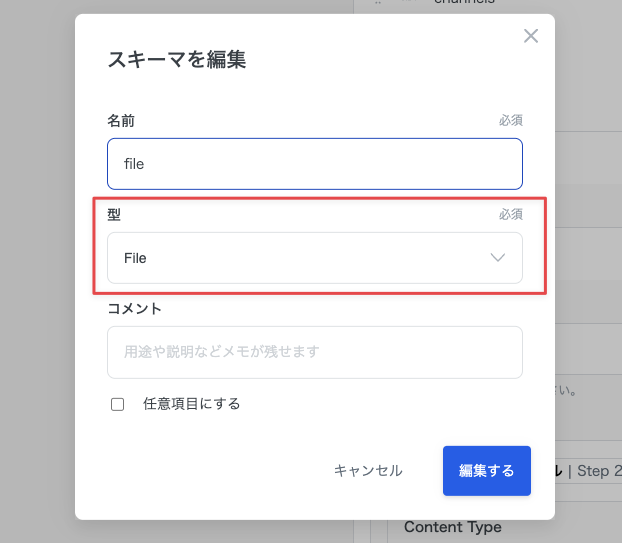622x543 pixels.
Task: Click the スキーマを編集 dialog title
Action: (177, 60)
